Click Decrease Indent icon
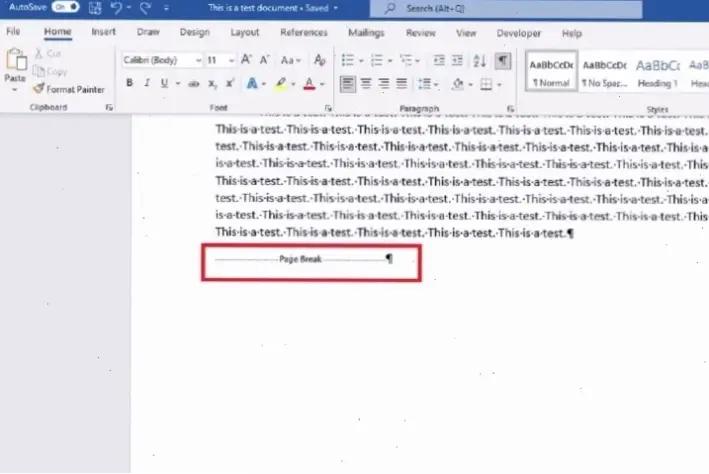The width and height of the screenshot is (709, 474). [x=439, y=61]
